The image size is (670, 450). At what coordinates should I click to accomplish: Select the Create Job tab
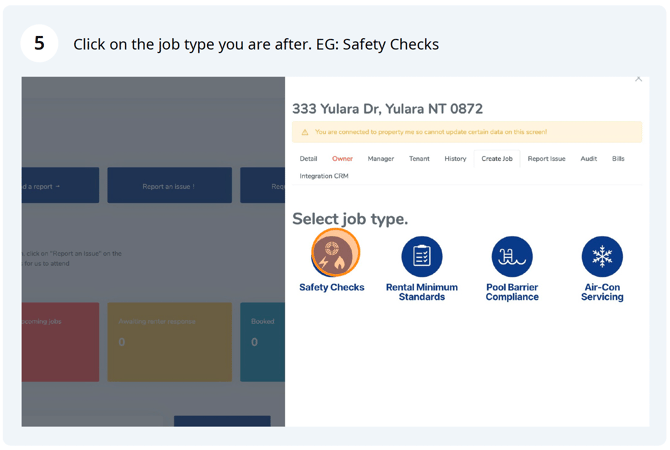(x=497, y=159)
